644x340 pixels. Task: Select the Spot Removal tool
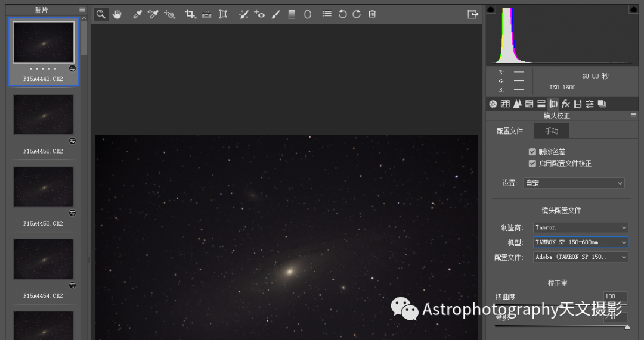[243, 14]
